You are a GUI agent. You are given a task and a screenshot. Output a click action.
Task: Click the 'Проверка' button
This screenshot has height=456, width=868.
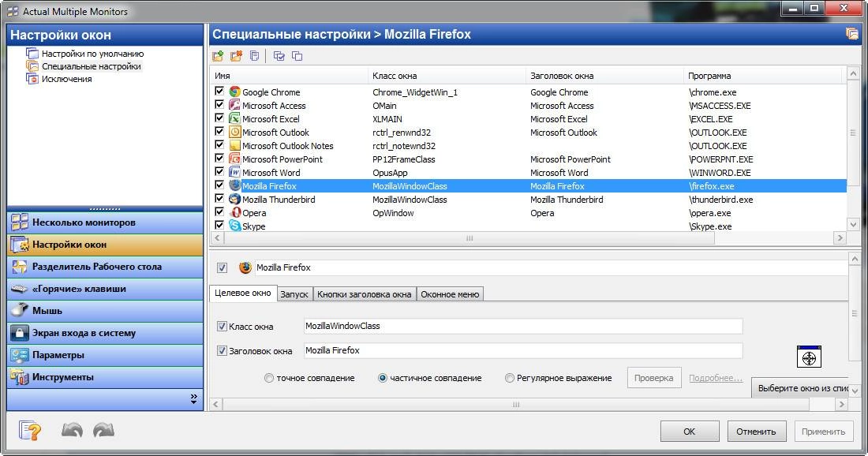click(654, 378)
